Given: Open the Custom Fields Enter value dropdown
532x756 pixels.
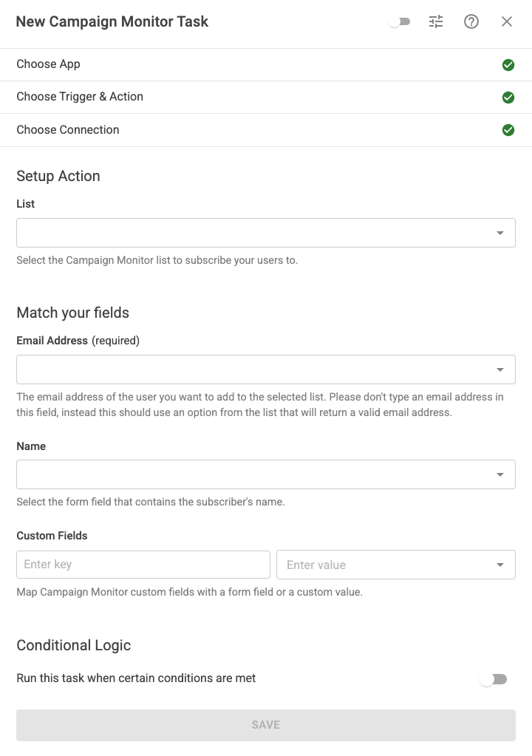Looking at the screenshot, I should pyautogui.click(x=396, y=565).
